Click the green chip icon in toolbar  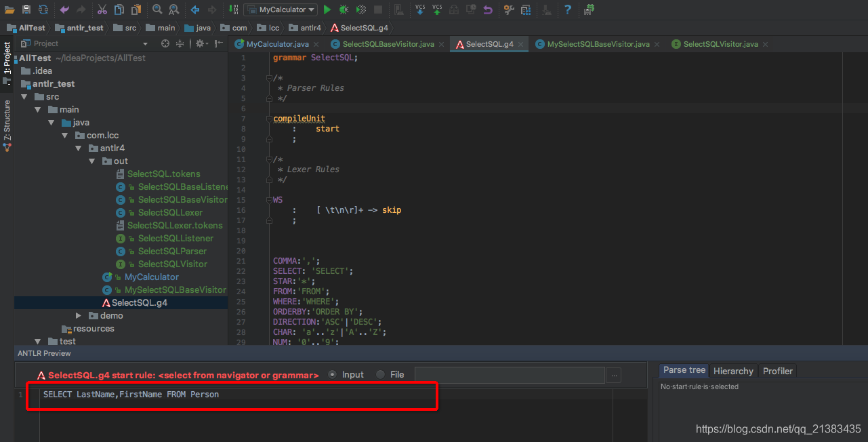589,9
